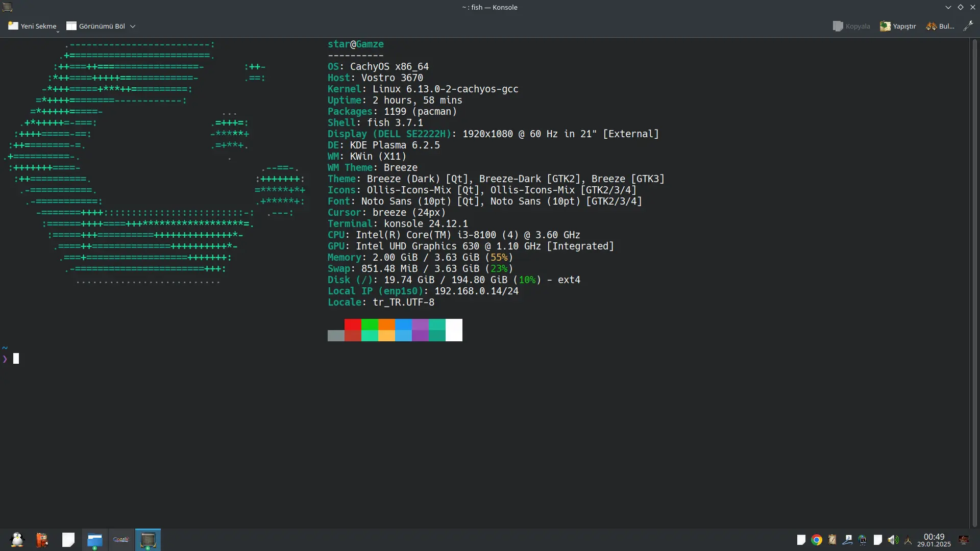Click the Kopyala copy button
The width and height of the screenshot is (980, 551).
pos(851,26)
